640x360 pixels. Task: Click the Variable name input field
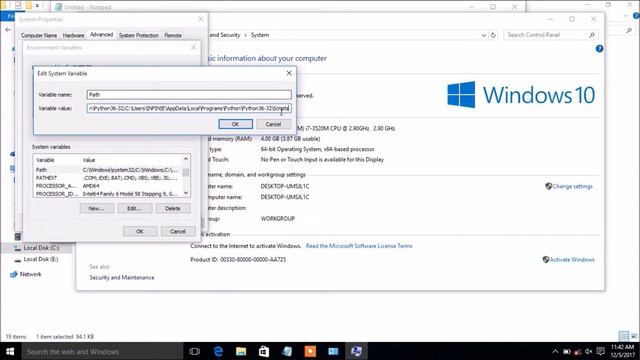[189, 95]
